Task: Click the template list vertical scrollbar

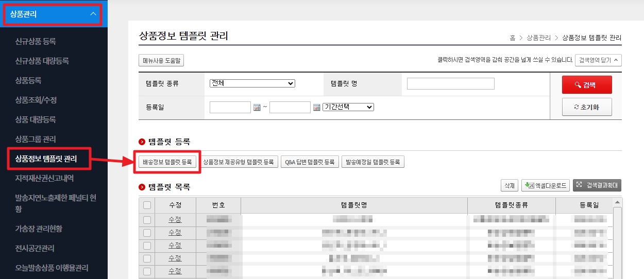Action: coord(617,239)
